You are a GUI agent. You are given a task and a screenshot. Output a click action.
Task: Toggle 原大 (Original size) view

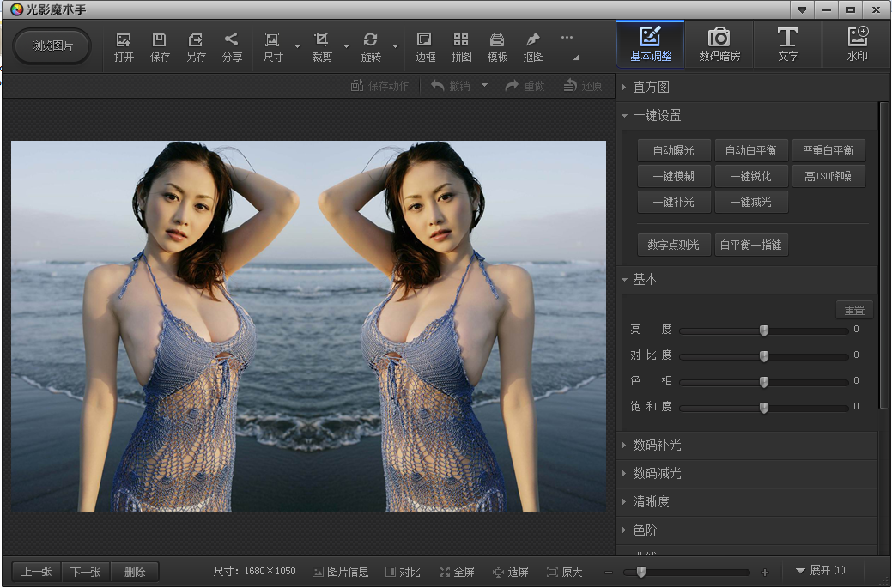[x=564, y=572]
